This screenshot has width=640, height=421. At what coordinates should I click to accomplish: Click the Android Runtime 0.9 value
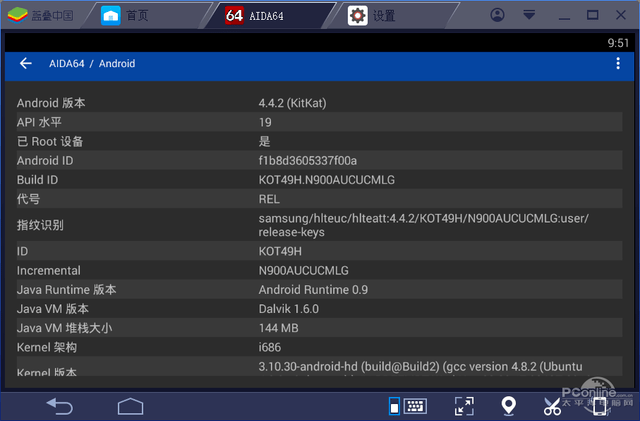pos(313,290)
